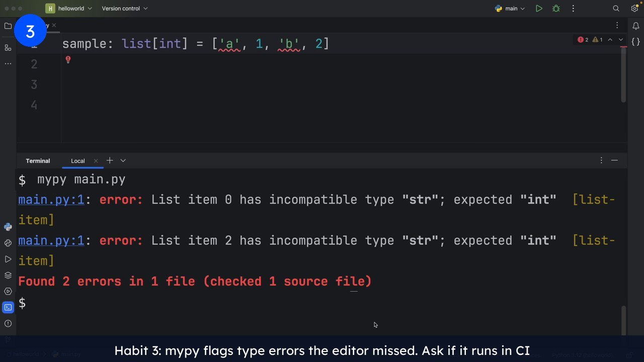Viewport: 644px width, 362px height.
Task: Click the yellow warning count indicator showing 1
Action: tap(597, 40)
